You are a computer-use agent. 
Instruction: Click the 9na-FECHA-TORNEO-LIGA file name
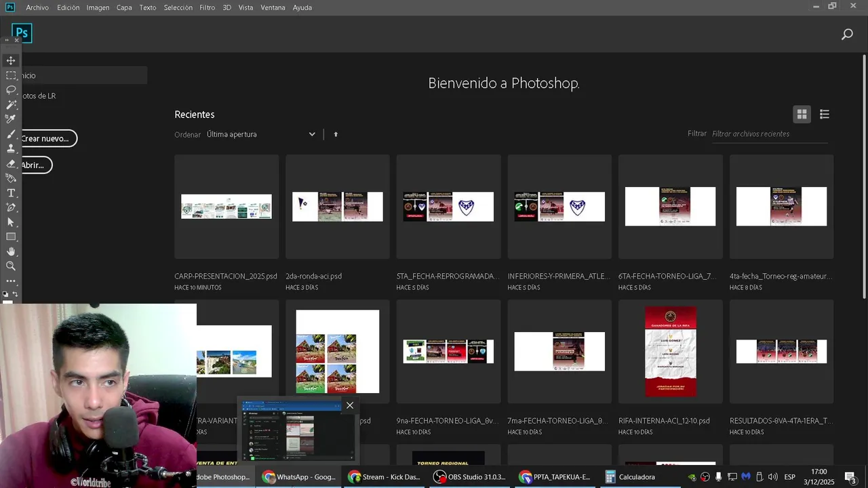tap(448, 421)
